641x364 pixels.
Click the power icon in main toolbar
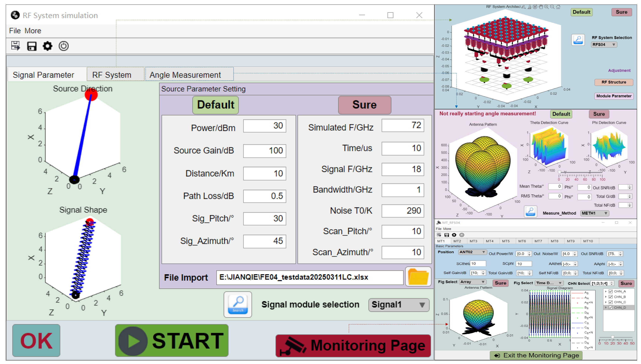click(64, 46)
